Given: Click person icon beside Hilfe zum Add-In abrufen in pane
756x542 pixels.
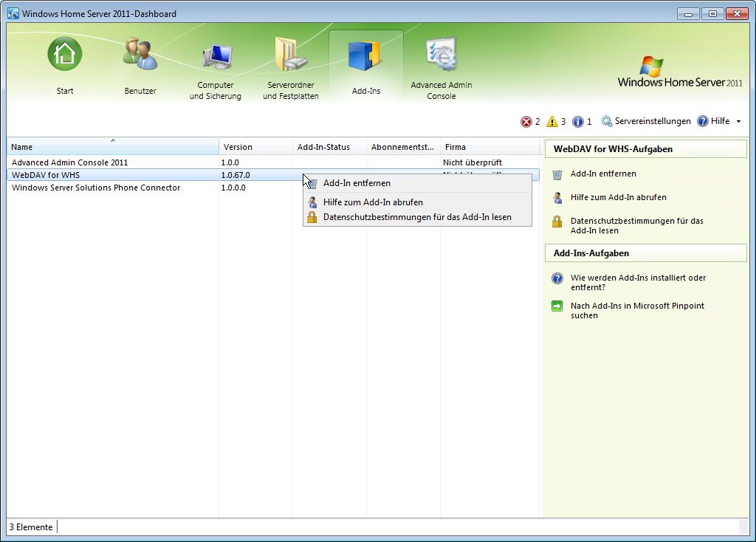Looking at the screenshot, I should click(557, 198).
